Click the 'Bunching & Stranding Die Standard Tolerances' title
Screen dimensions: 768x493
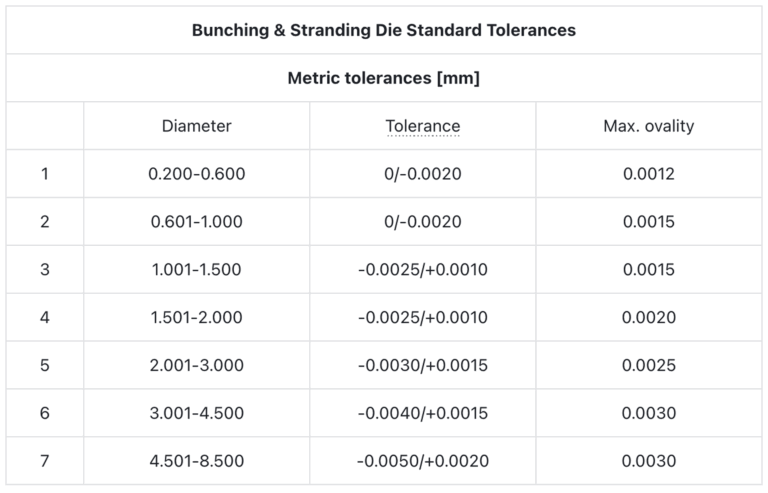(384, 30)
